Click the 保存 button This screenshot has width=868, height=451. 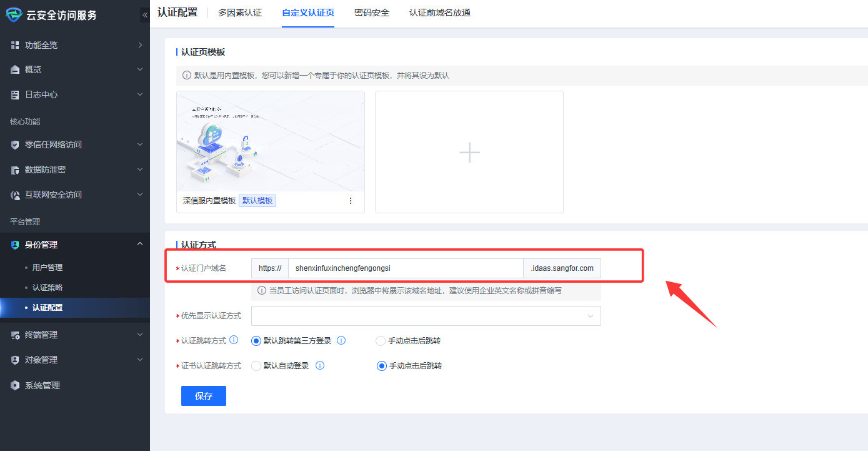tap(204, 396)
